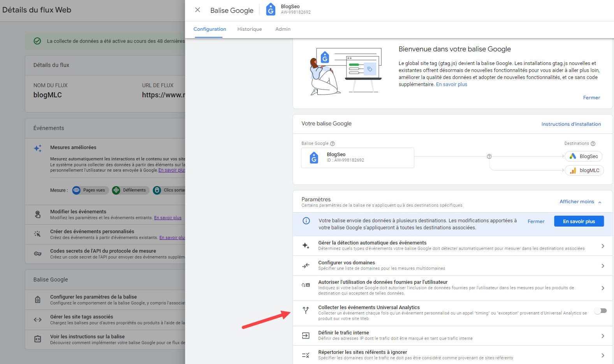The width and height of the screenshot is (614, 364).
Task: Click the merge arrows icon for Configurer vos domaines
Action: [x=306, y=266]
